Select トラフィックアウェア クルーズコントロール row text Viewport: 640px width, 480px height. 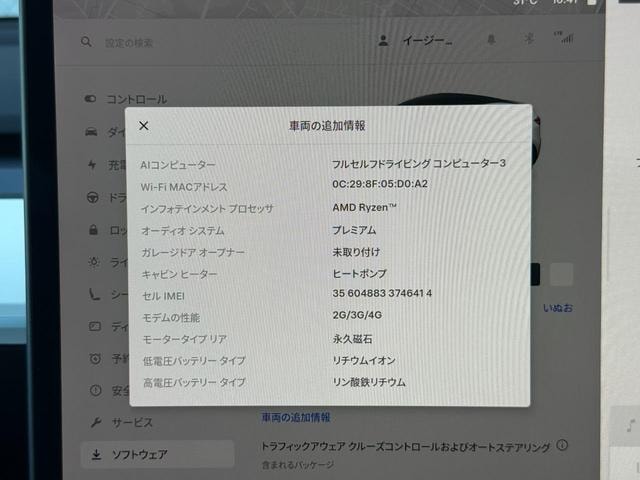click(x=406, y=447)
